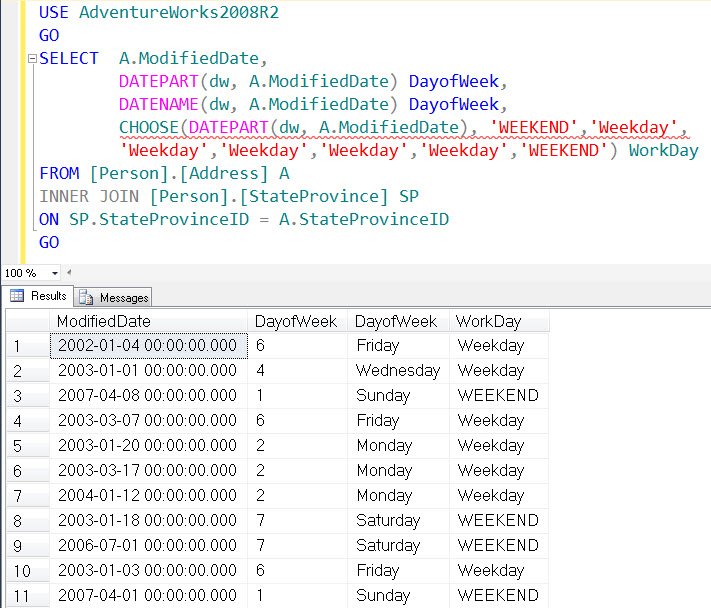This screenshot has height=608, width=711.
Task: Click cell 2007-04-01 00:00:00.000
Action: 149,595
